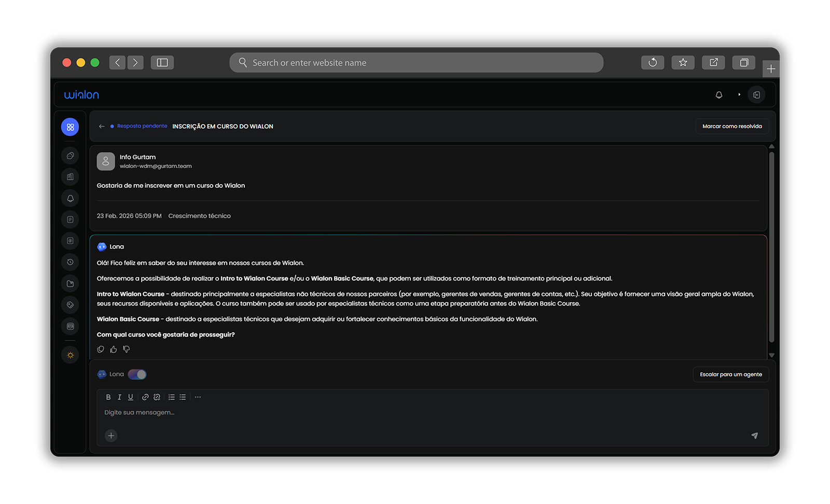The image size is (830, 504).
Task: Click the Marcar como resolvida button
Action: [732, 127]
